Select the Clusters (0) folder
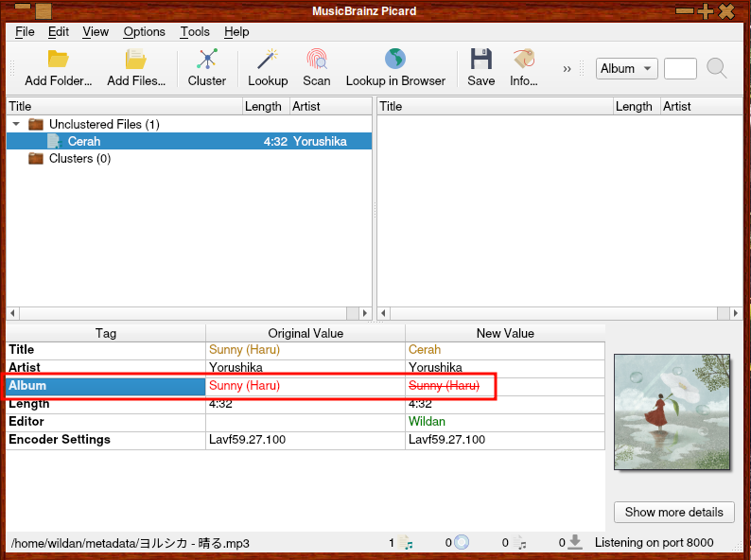 click(x=79, y=158)
